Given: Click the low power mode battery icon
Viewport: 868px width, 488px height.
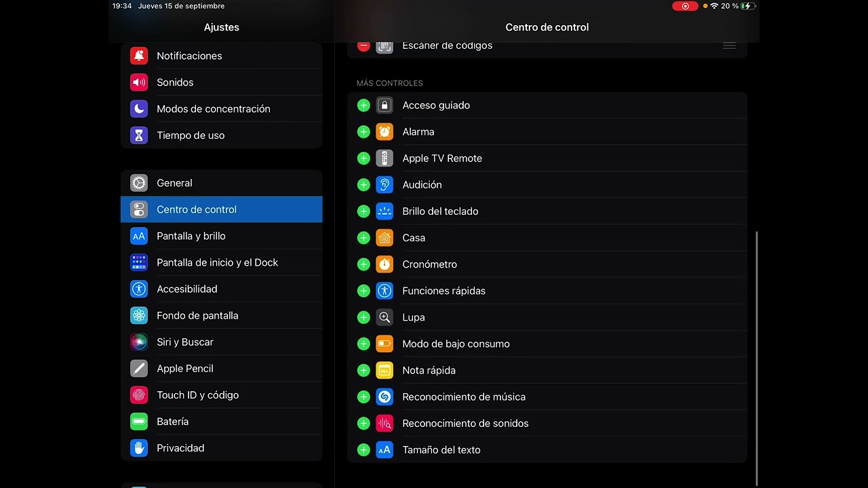Looking at the screenshot, I should (x=384, y=344).
